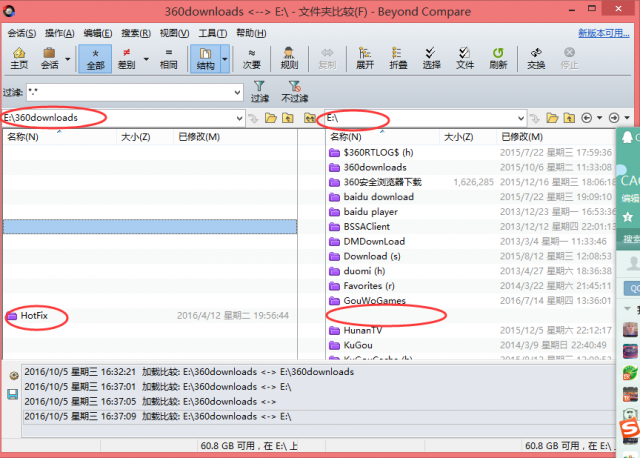Sort right pane by 名称(N) column

click(382, 137)
